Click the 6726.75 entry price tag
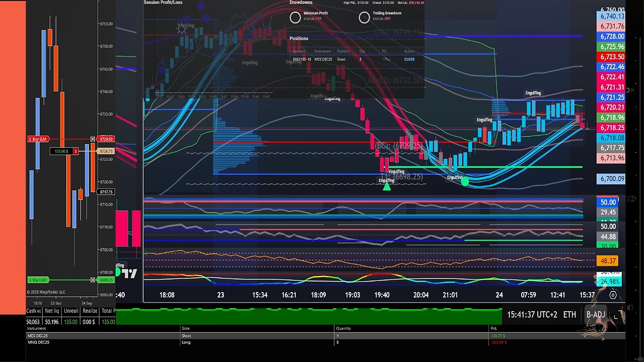The height and width of the screenshot is (362, 644). (106, 151)
